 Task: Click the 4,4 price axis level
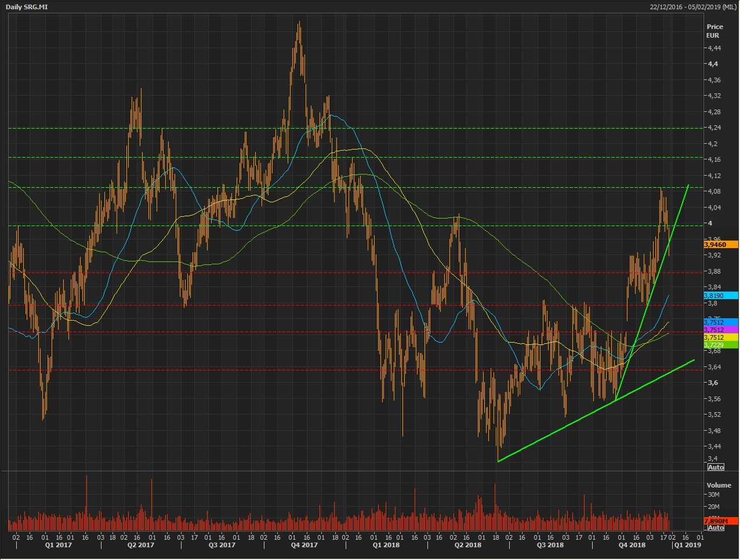click(712, 64)
